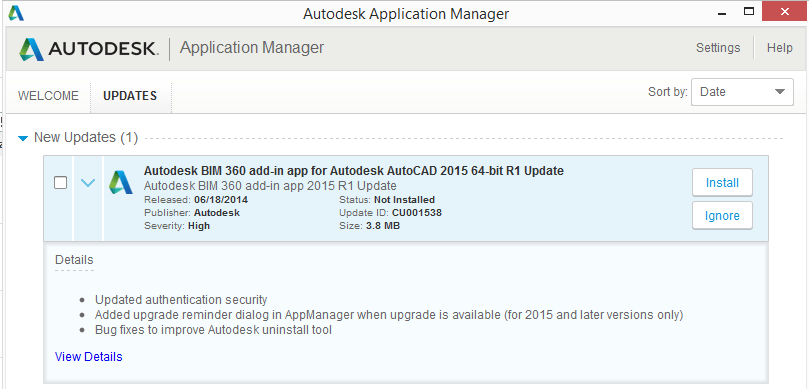The width and height of the screenshot is (809, 389).
Task: Click the Size 3.8 MB value
Action: pos(383,226)
